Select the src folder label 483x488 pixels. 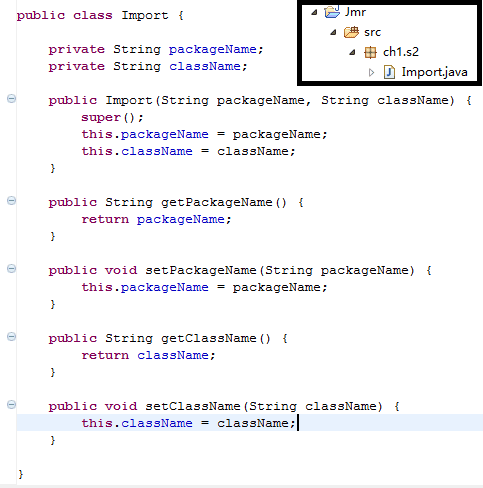pos(372,32)
